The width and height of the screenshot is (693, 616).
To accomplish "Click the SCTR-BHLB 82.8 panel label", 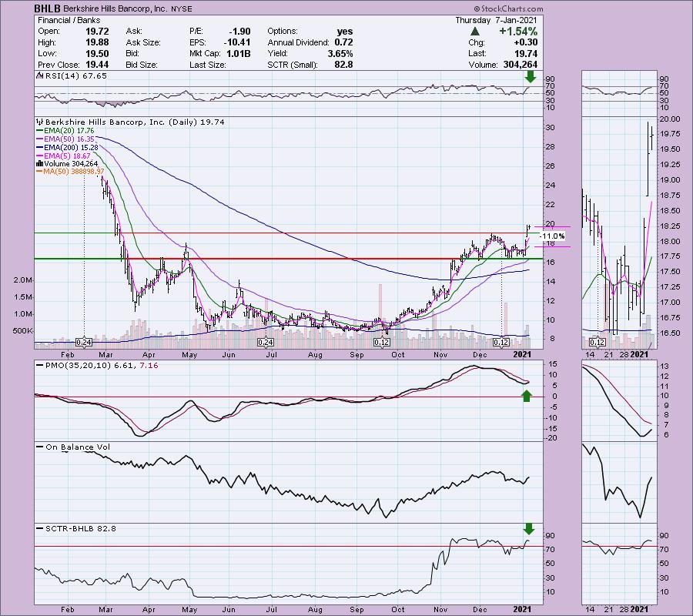I will [x=80, y=528].
